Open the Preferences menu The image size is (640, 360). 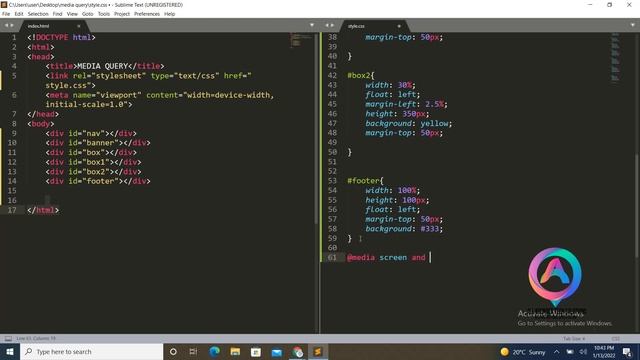point(147,14)
